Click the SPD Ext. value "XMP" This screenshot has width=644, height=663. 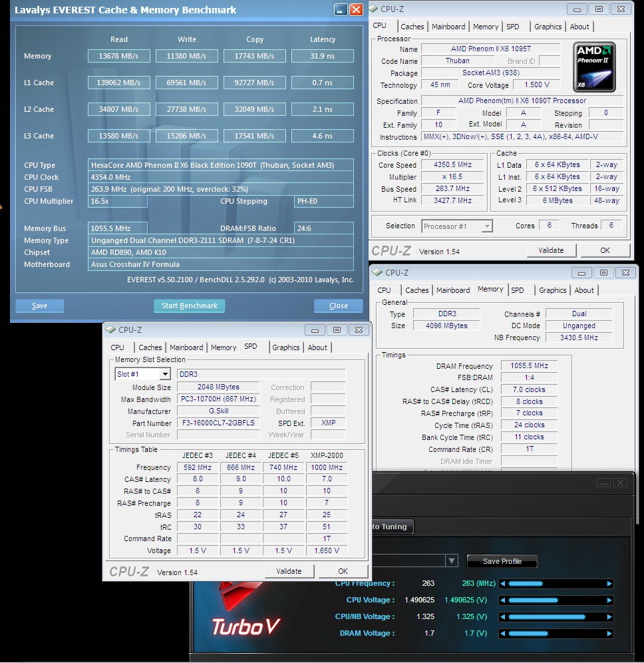[328, 423]
